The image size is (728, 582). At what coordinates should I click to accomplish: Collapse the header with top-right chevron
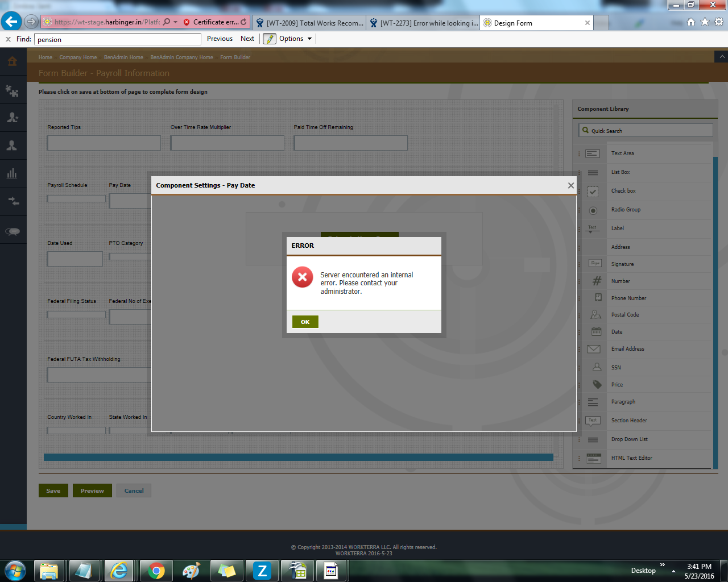pos(721,57)
